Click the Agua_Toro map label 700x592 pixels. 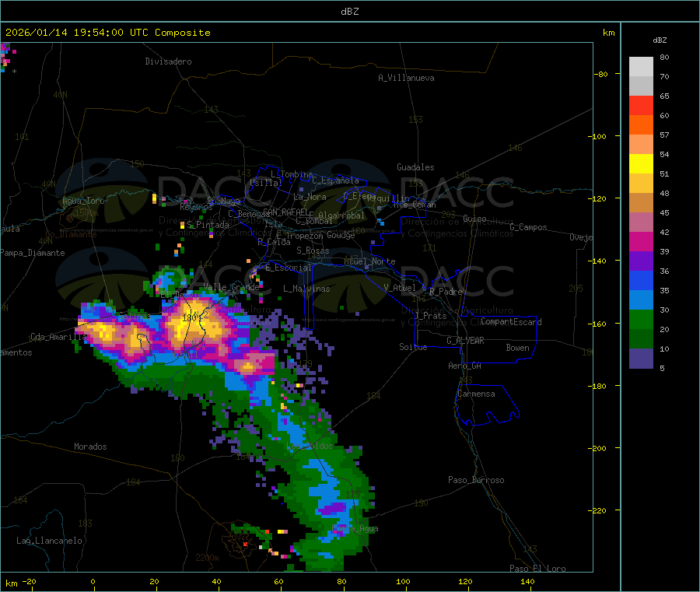(83, 201)
